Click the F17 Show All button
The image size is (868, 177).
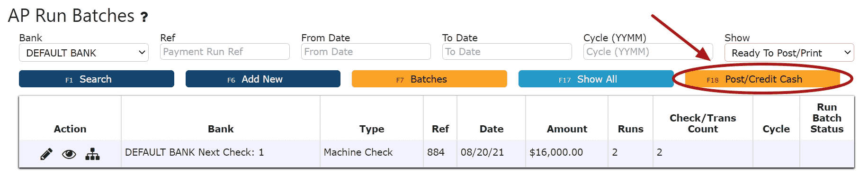point(596,79)
